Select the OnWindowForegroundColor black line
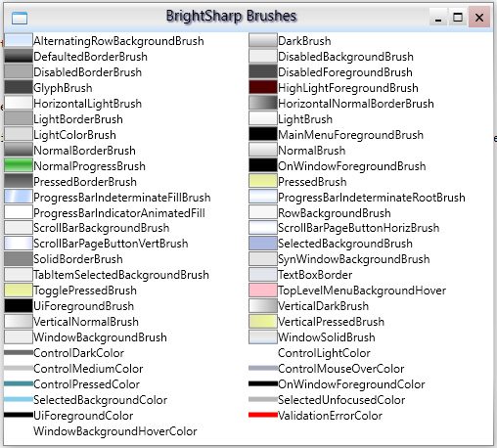The width and height of the screenshot is (497, 448). pos(263,383)
